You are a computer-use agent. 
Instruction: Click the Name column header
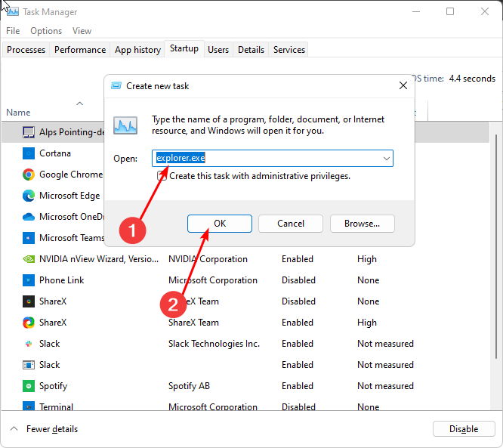coord(18,113)
